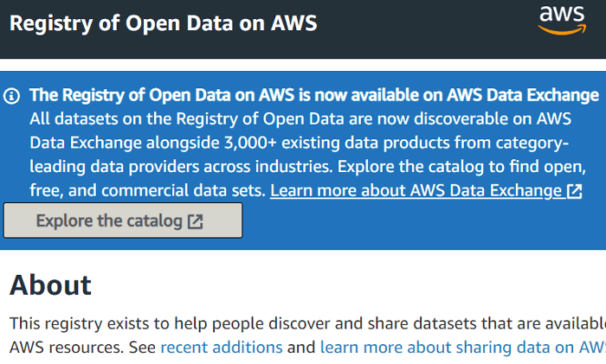The width and height of the screenshot is (606, 364).
Task: Click empty blue banner area right of Explore button
Action: click(x=423, y=224)
